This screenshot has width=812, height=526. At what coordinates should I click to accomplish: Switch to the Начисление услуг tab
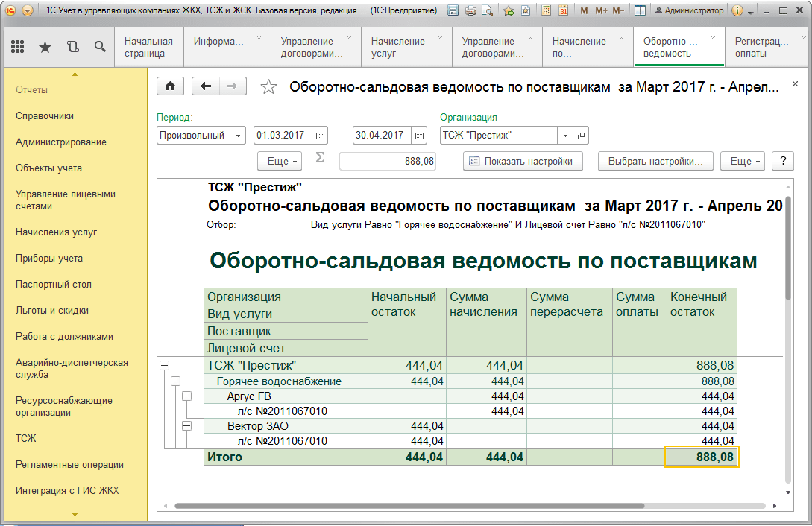405,47
